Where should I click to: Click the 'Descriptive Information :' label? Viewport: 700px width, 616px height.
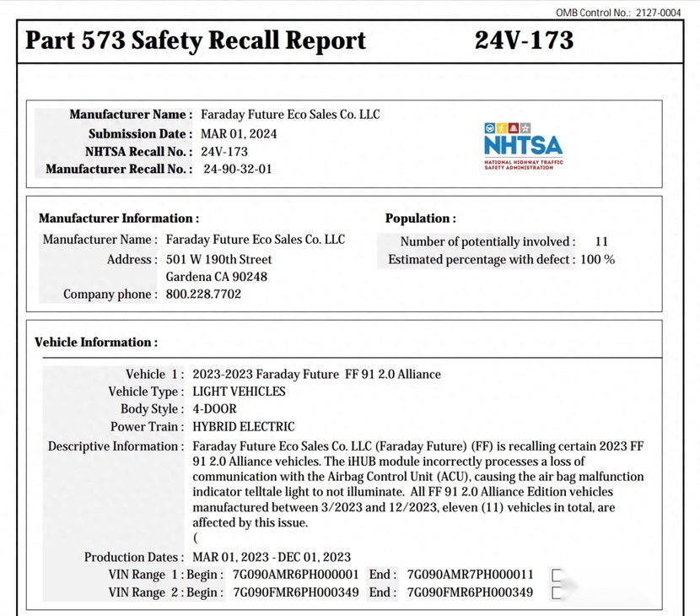pyautogui.click(x=116, y=446)
